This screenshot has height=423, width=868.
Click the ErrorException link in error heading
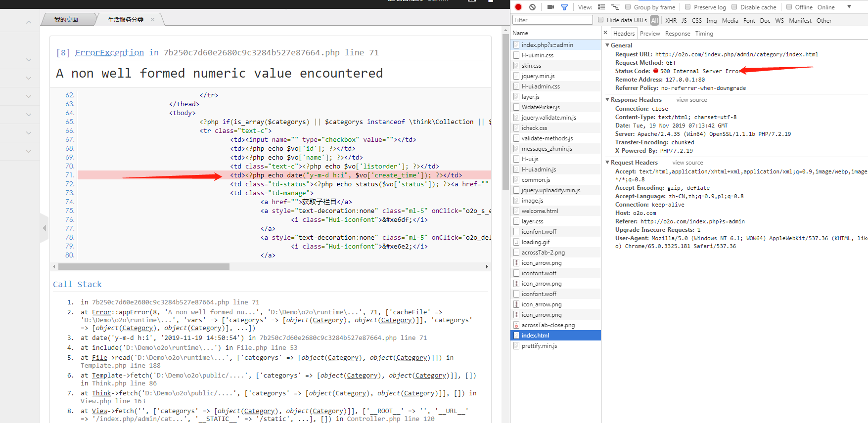109,52
